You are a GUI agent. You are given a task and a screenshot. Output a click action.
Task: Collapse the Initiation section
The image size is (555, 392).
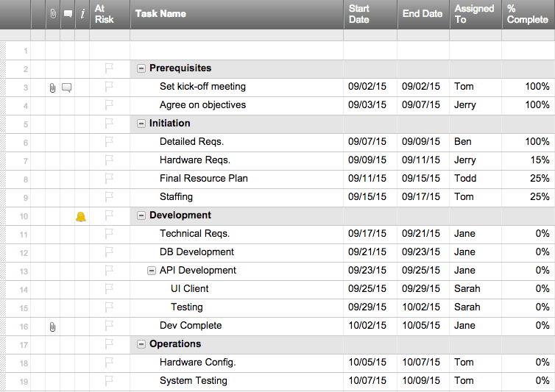(x=141, y=124)
